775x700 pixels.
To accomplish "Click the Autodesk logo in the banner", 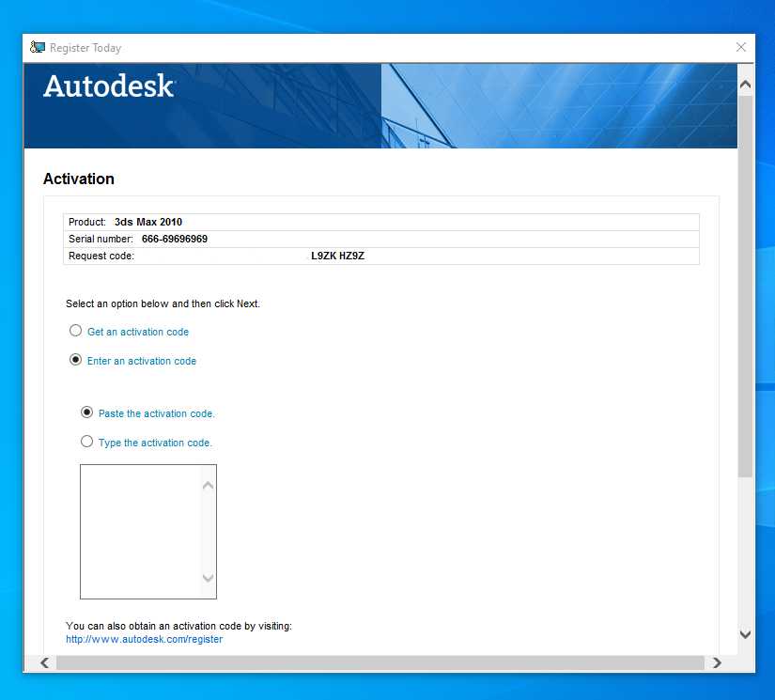I will click(109, 86).
